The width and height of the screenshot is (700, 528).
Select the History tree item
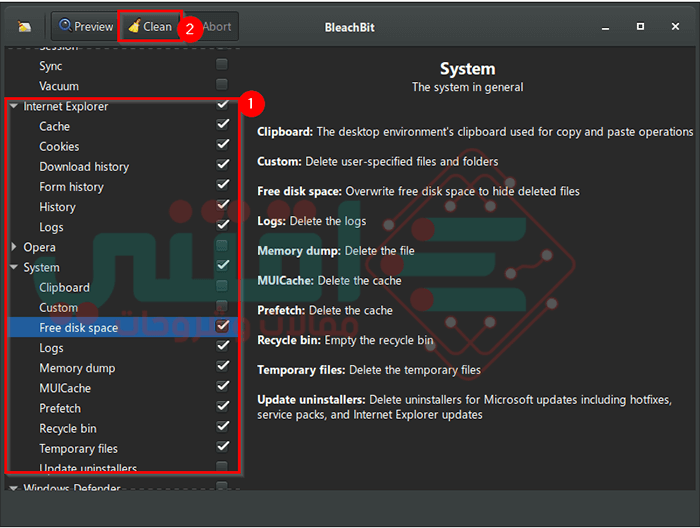[x=57, y=207]
